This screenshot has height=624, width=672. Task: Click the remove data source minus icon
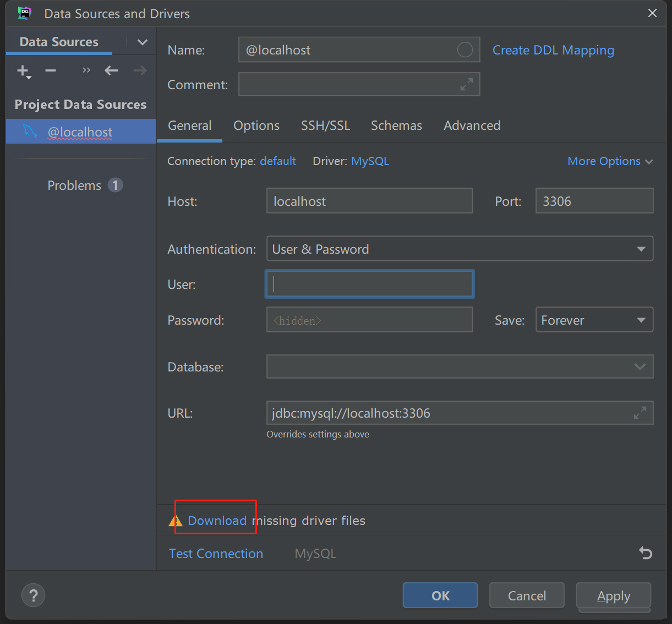pyautogui.click(x=51, y=70)
